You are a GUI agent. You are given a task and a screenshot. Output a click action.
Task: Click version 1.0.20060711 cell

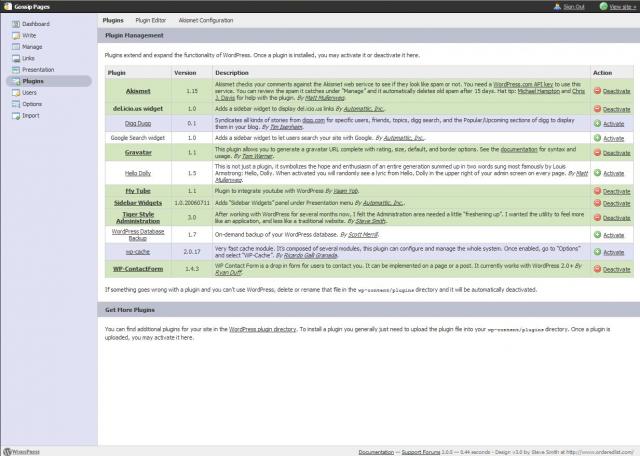(192, 203)
